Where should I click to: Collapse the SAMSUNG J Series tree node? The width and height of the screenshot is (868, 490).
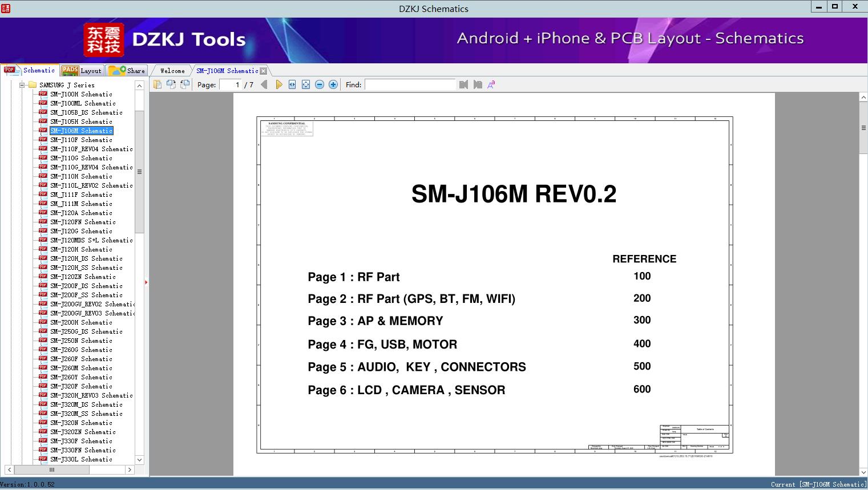22,85
